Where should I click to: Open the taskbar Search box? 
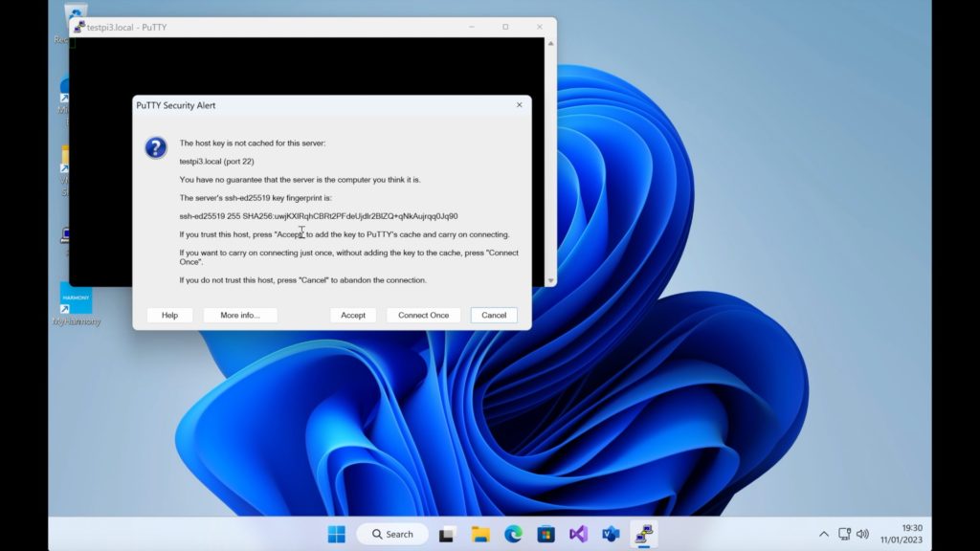(x=392, y=534)
